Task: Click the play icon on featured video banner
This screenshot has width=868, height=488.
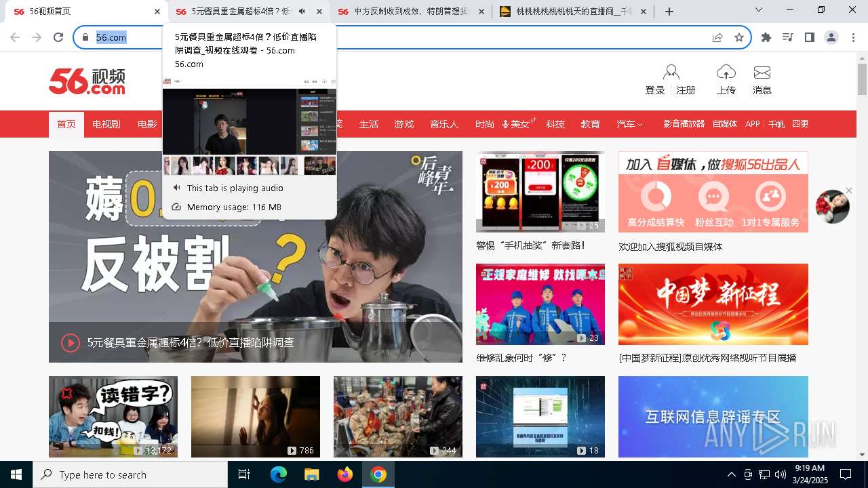Action: 71,343
